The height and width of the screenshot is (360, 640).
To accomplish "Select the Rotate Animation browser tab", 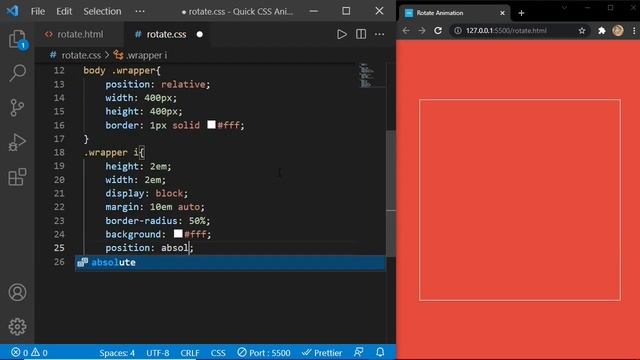I will (x=455, y=13).
